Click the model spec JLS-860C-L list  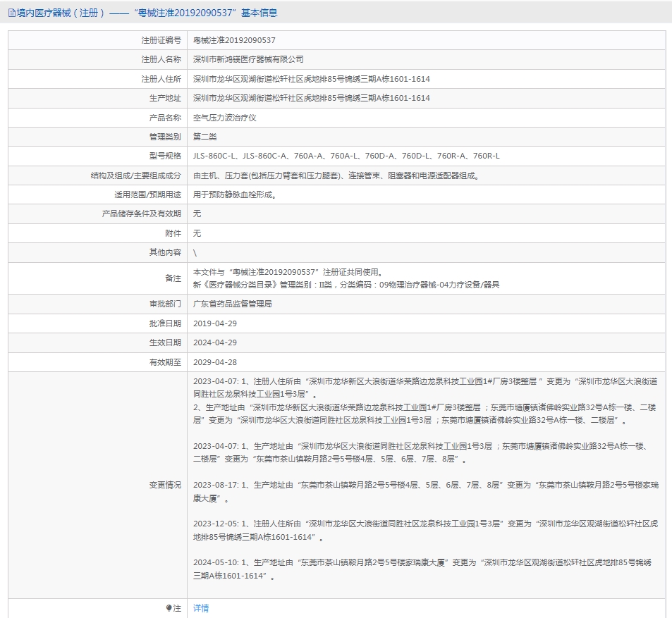click(346, 156)
